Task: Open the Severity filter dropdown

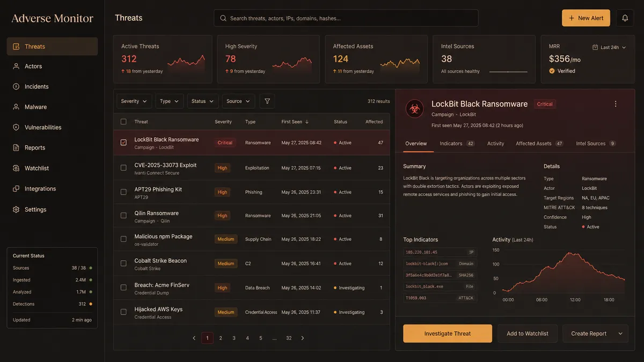Action: click(x=134, y=101)
